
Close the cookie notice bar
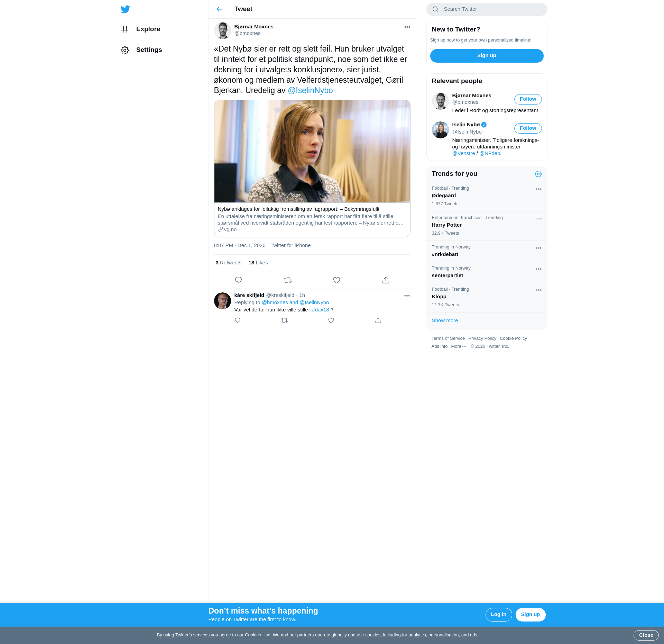(646, 635)
